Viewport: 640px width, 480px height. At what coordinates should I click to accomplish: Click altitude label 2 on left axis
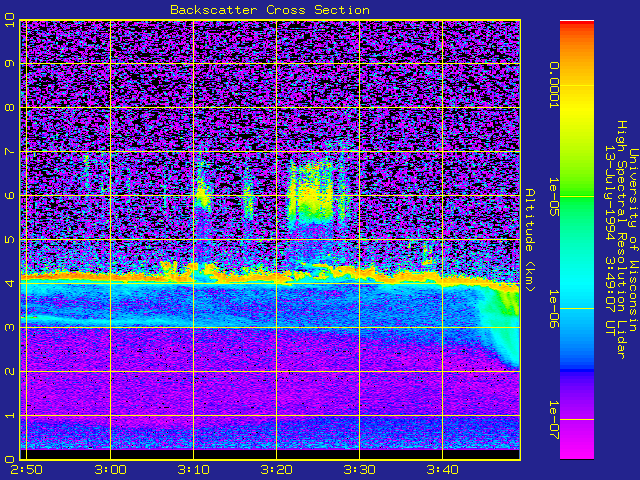point(10,371)
